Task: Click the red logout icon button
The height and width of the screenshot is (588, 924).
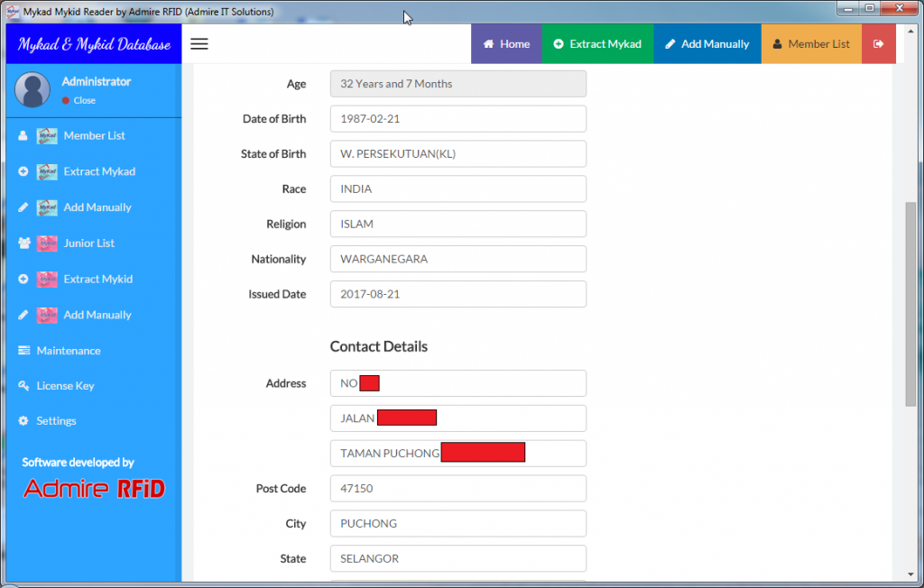Action: tap(878, 44)
